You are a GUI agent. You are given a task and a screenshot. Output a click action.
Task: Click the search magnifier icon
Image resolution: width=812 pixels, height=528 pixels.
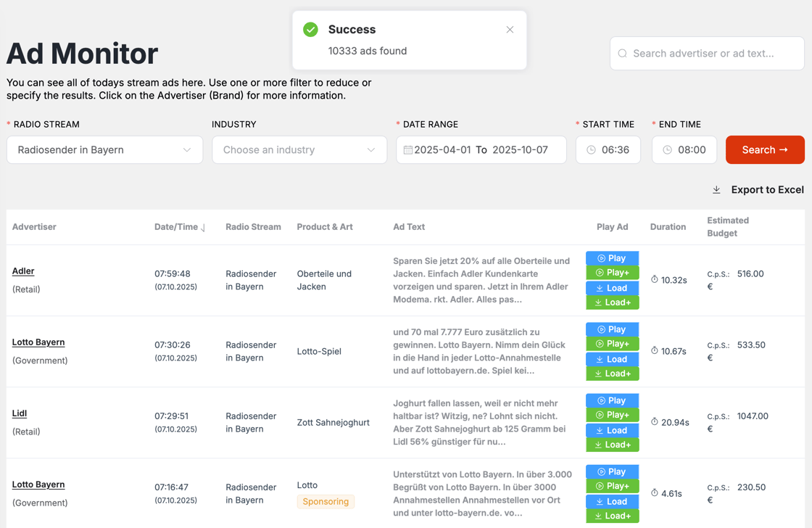pos(623,54)
